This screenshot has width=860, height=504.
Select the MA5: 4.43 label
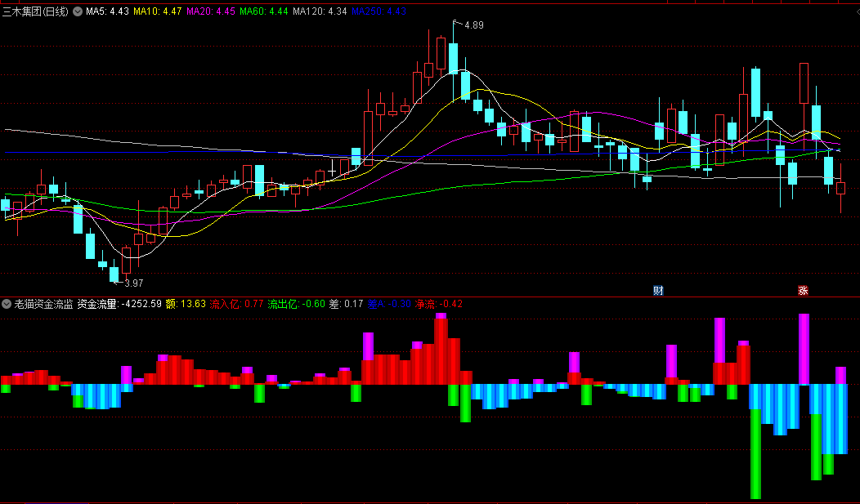click(107, 11)
